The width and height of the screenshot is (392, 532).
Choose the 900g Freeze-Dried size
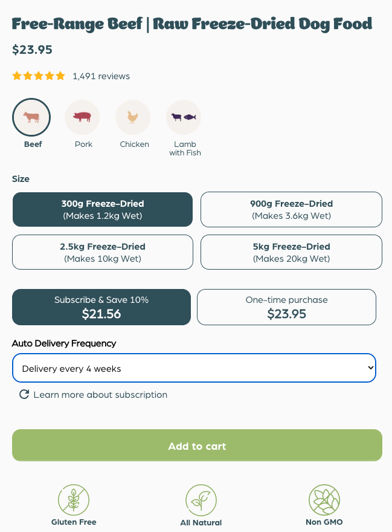coord(291,209)
